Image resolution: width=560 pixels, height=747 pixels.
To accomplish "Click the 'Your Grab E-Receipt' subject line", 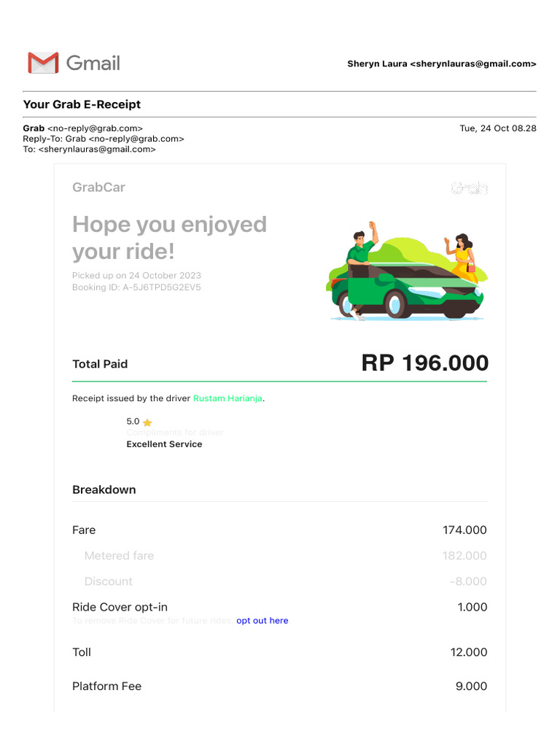I will tap(82, 104).
